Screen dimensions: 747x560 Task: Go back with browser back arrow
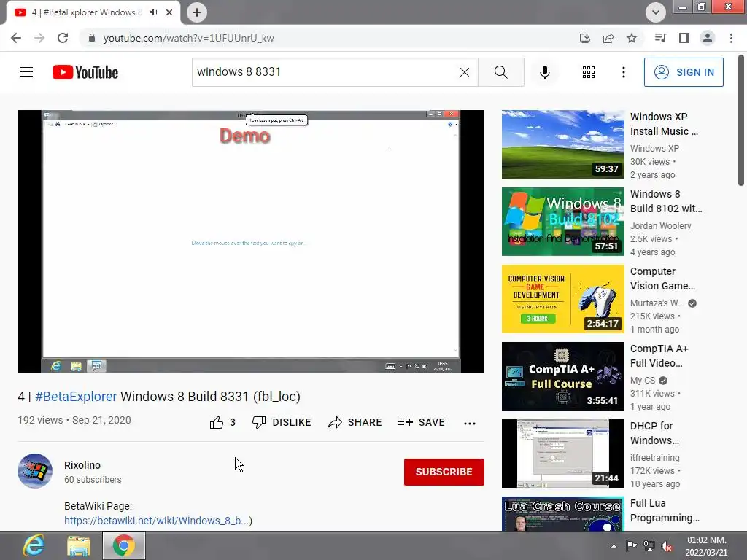tap(16, 38)
